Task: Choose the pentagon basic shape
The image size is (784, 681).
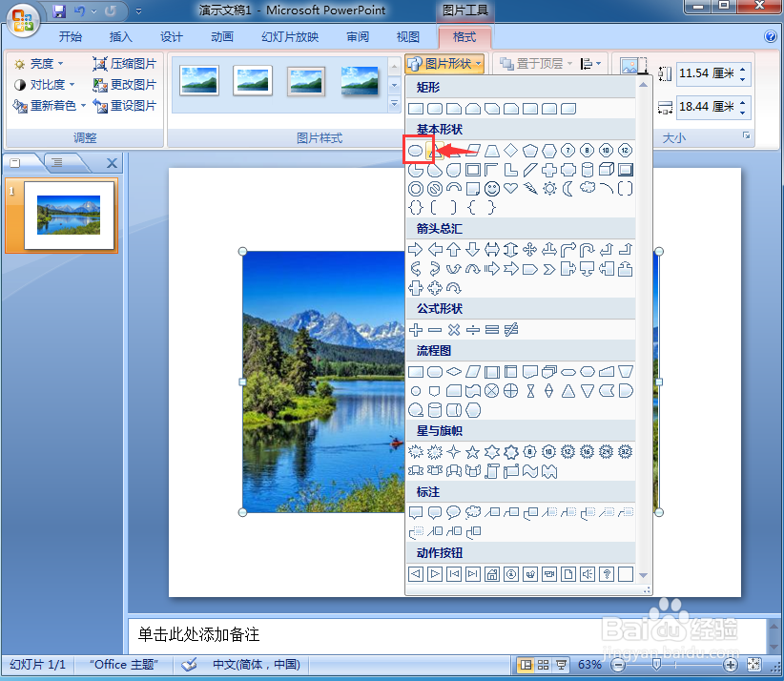Action: click(530, 150)
